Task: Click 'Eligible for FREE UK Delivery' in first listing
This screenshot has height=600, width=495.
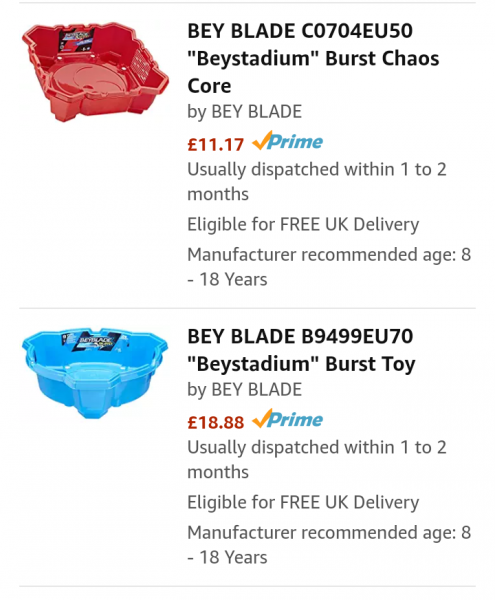Action: click(x=303, y=225)
